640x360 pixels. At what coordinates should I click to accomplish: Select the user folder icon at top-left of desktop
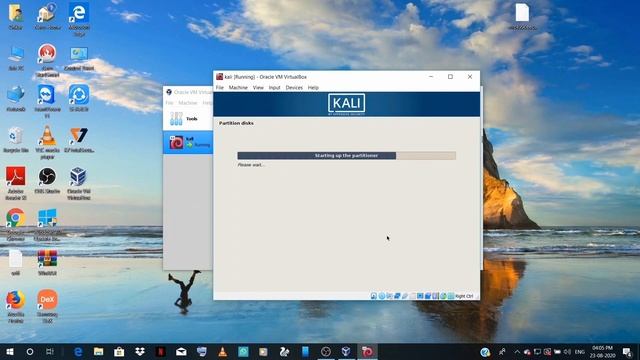(x=16, y=16)
